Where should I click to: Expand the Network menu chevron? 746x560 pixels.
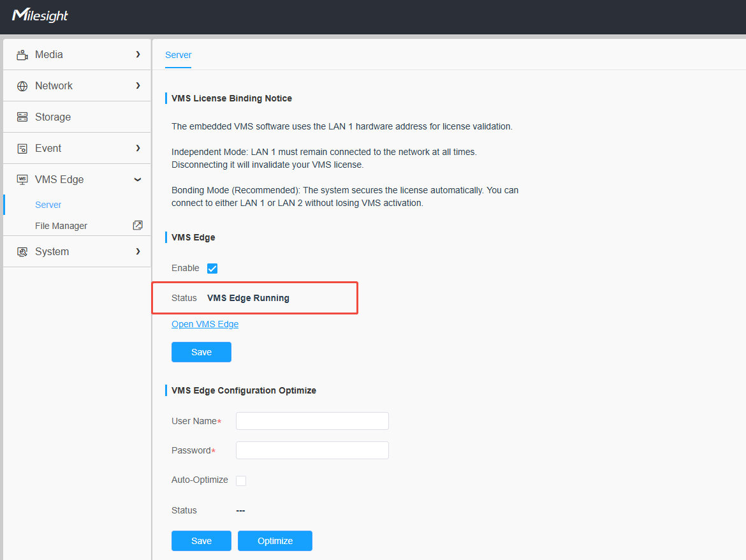tap(138, 85)
